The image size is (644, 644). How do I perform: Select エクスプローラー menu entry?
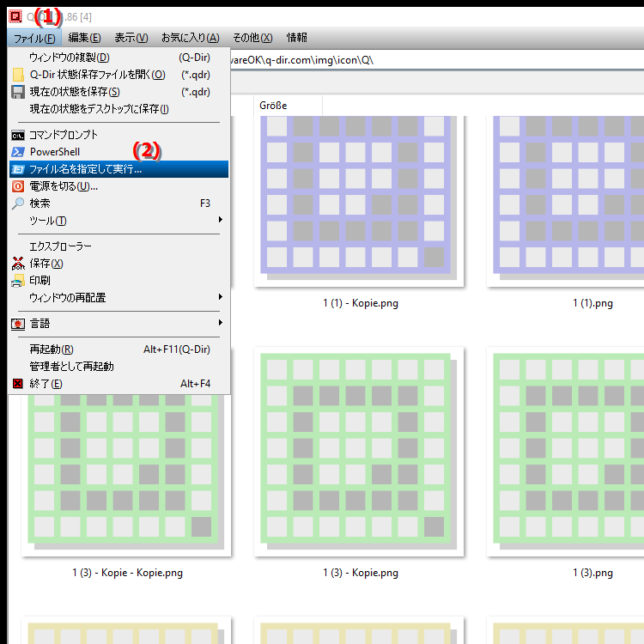point(118,246)
